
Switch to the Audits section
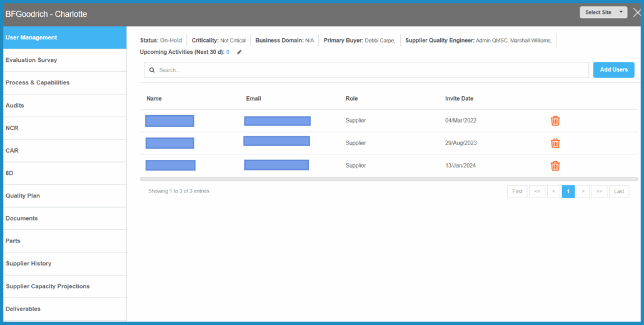click(15, 106)
